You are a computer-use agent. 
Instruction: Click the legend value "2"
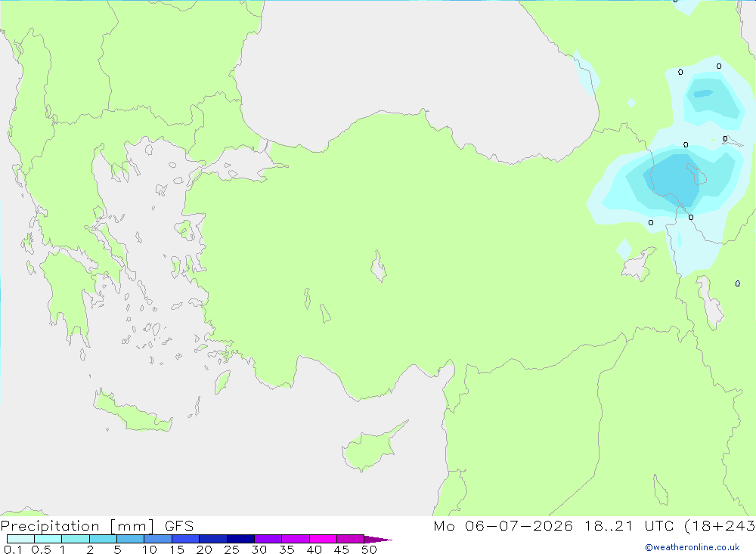[x=90, y=549]
